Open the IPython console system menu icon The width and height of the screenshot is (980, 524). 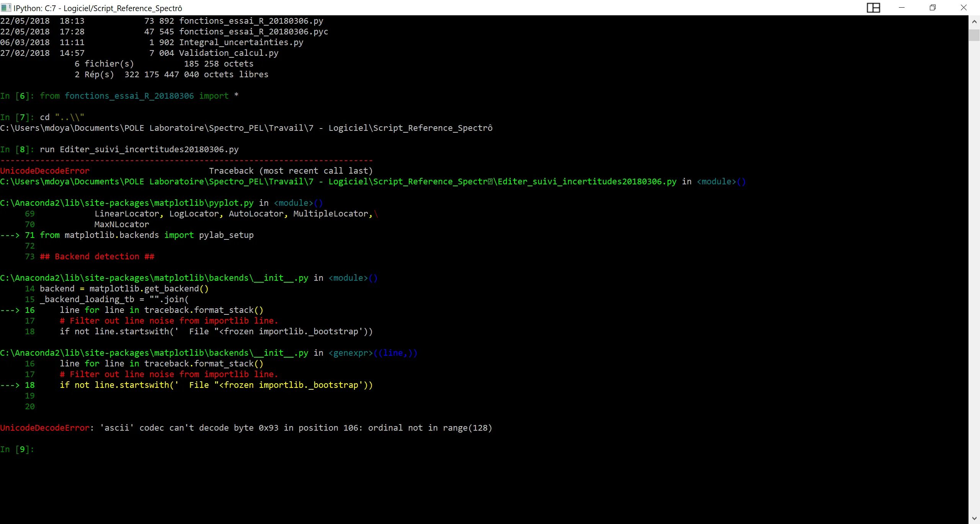(6, 8)
